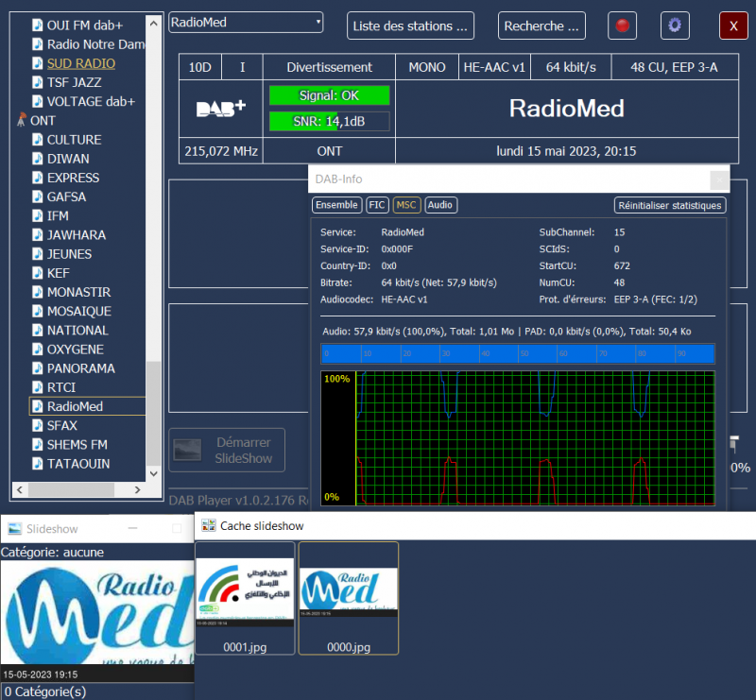Click the vertical scrollbar thumb in station list
756x700 pixels.
pos(153,412)
